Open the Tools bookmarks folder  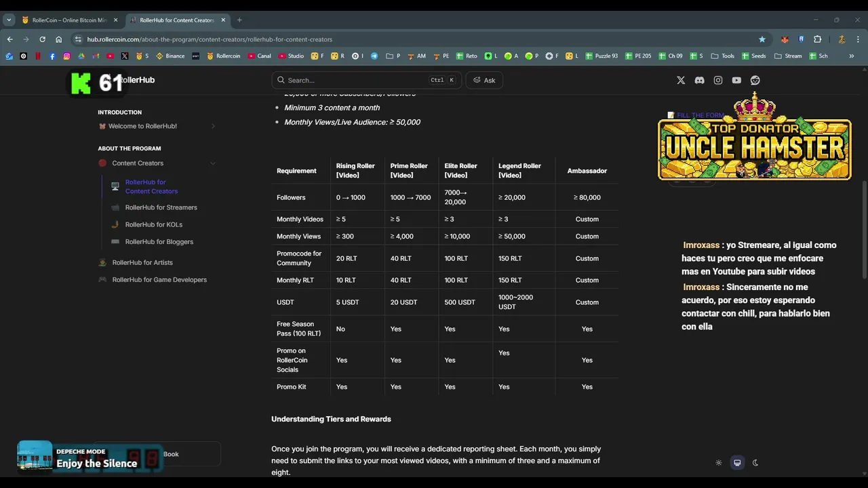coord(722,56)
